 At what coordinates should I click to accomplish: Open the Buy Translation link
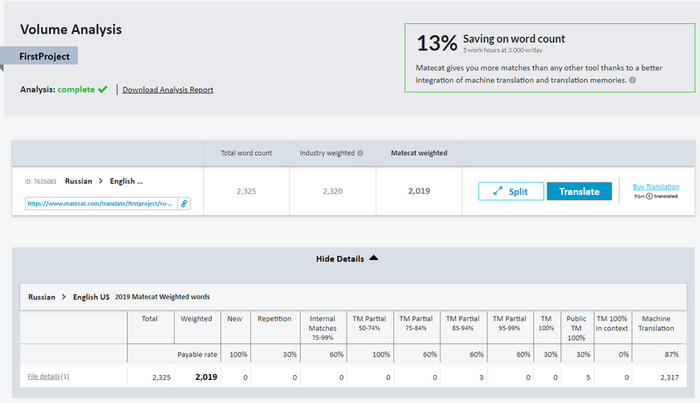tap(656, 186)
